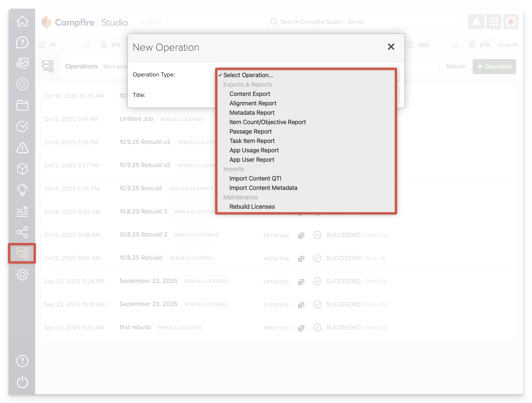Click the green + Operation button

(x=494, y=66)
